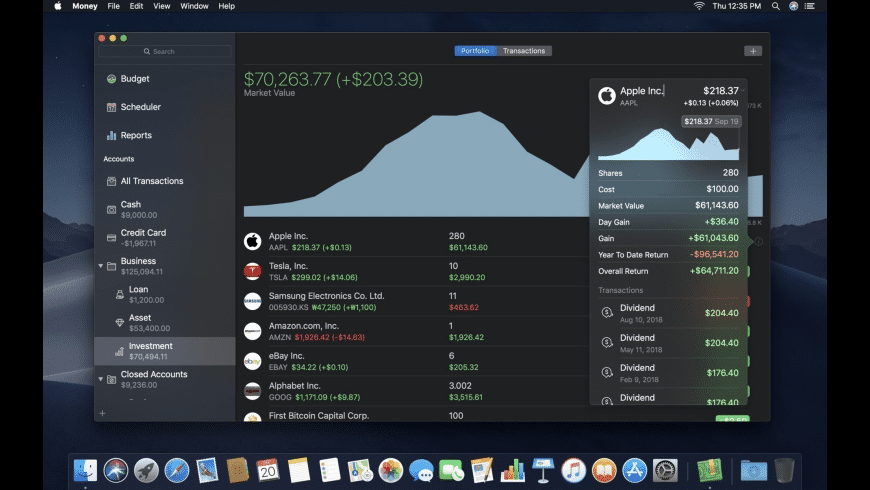This screenshot has height=490, width=870.
Task: Open the View menu
Action: [x=161, y=6]
